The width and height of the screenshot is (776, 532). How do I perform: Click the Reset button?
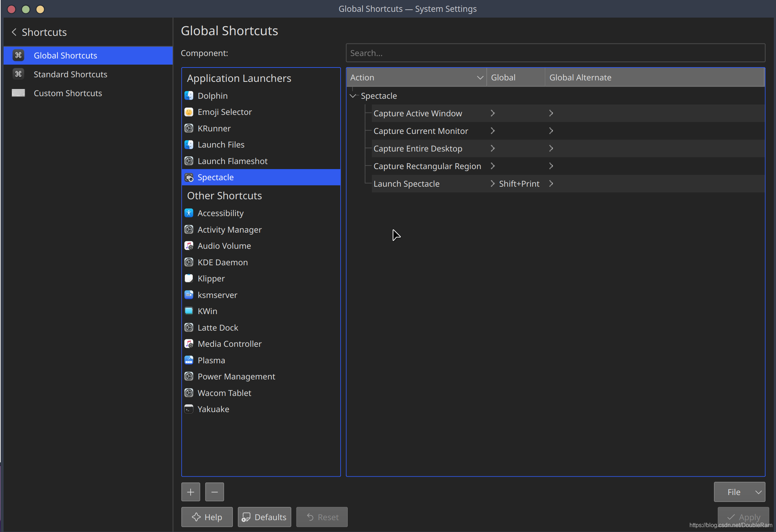click(322, 517)
